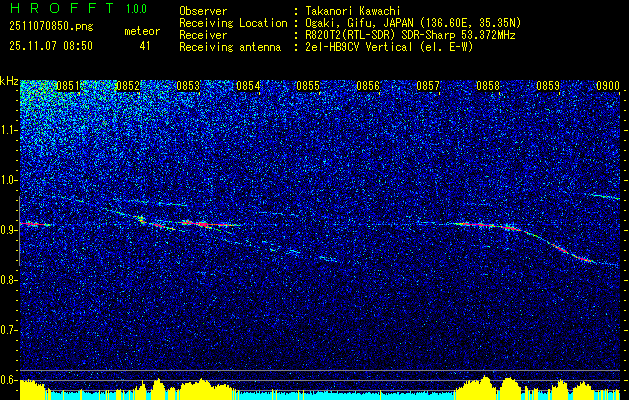Image resolution: width=629 pixels, height=400 pixels.
Task: Click observer name Takanori Kawachi
Action: click(353, 11)
